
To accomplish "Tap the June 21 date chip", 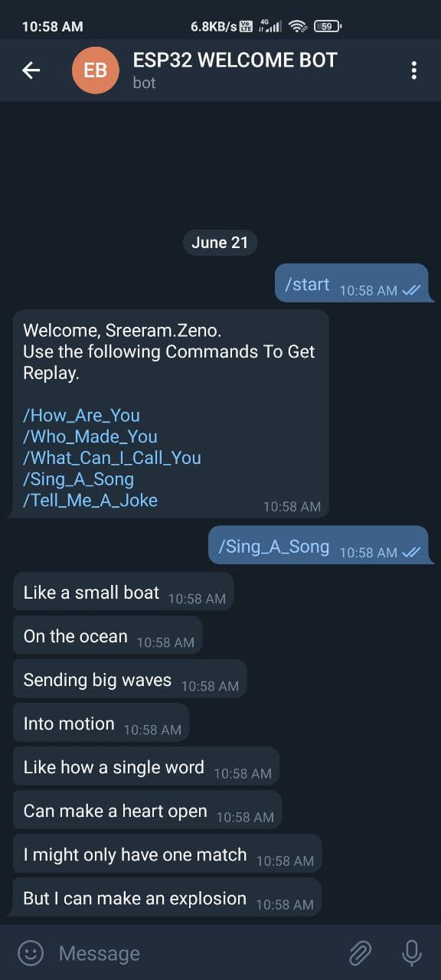I will point(220,242).
